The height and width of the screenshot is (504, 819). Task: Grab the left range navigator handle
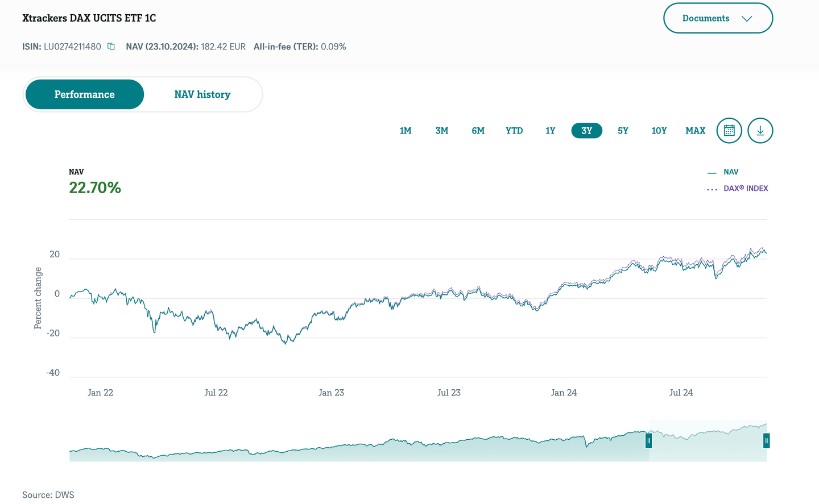click(x=648, y=440)
